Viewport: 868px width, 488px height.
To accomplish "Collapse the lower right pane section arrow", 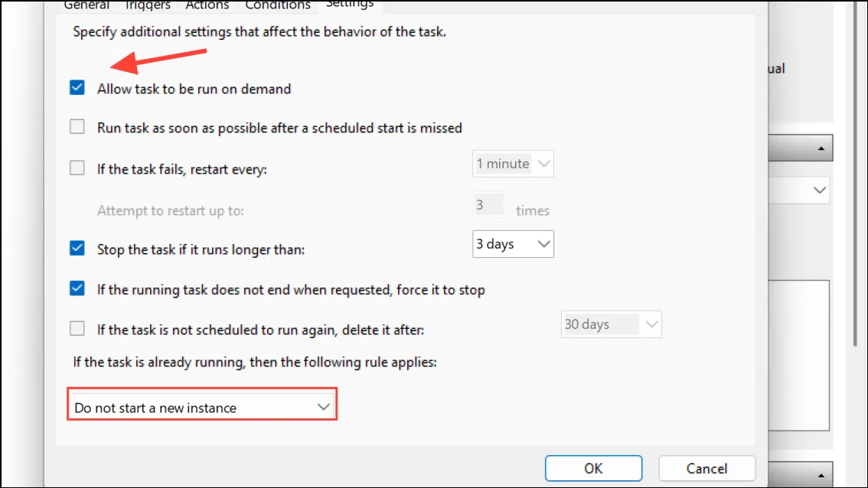I will (x=821, y=475).
